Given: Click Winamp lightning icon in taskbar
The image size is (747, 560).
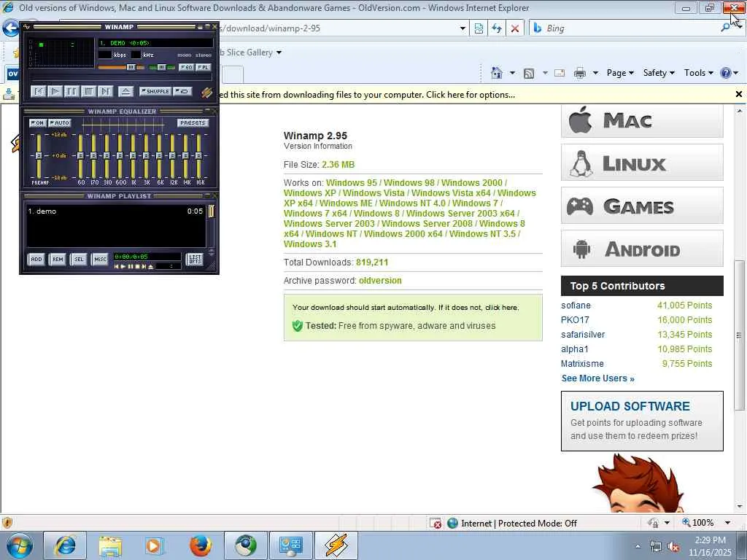Looking at the screenshot, I should pyautogui.click(x=336, y=545).
